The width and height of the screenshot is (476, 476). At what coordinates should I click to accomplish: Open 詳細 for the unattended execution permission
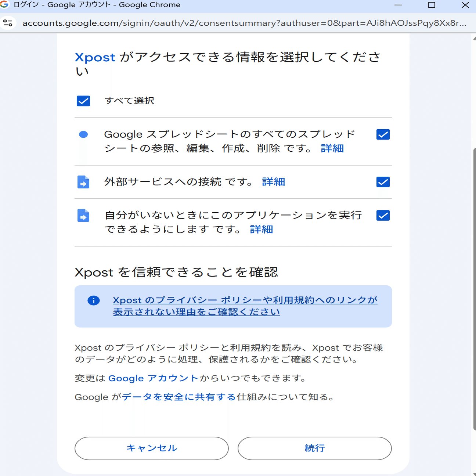coord(261,229)
